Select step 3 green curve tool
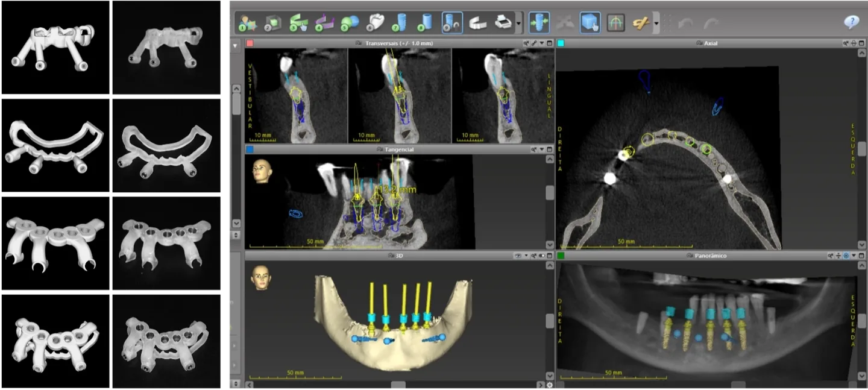868x390 pixels. (298, 22)
